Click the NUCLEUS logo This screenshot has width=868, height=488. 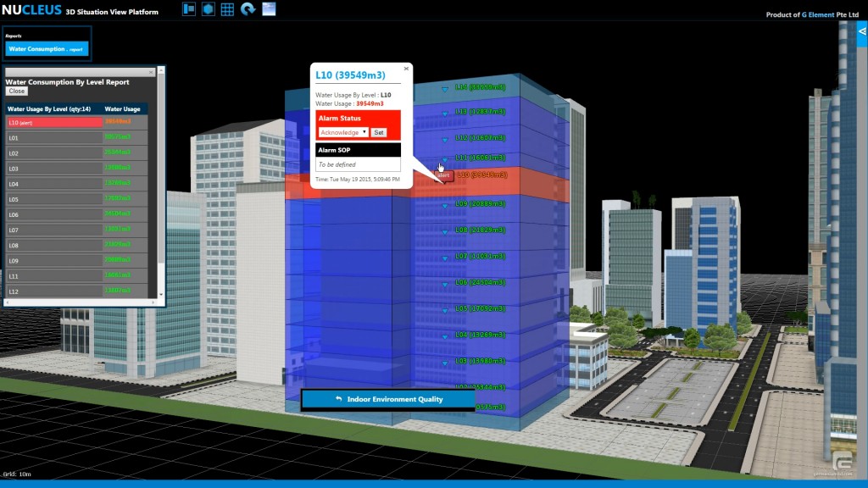pos(31,10)
